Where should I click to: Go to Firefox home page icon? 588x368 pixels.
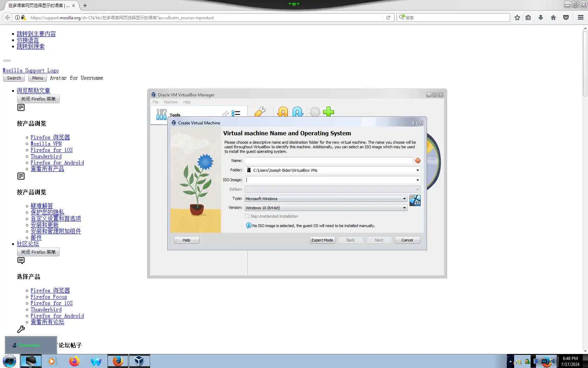(553, 18)
